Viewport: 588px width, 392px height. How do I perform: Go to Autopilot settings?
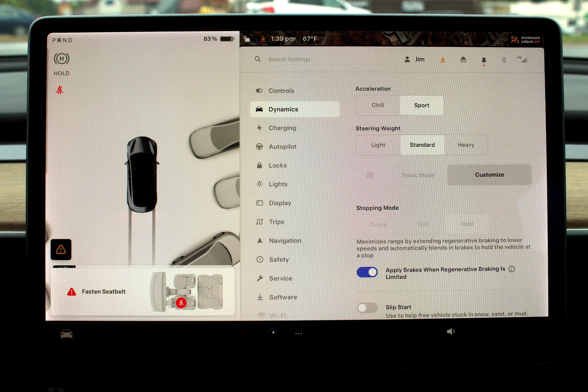pos(282,147)
